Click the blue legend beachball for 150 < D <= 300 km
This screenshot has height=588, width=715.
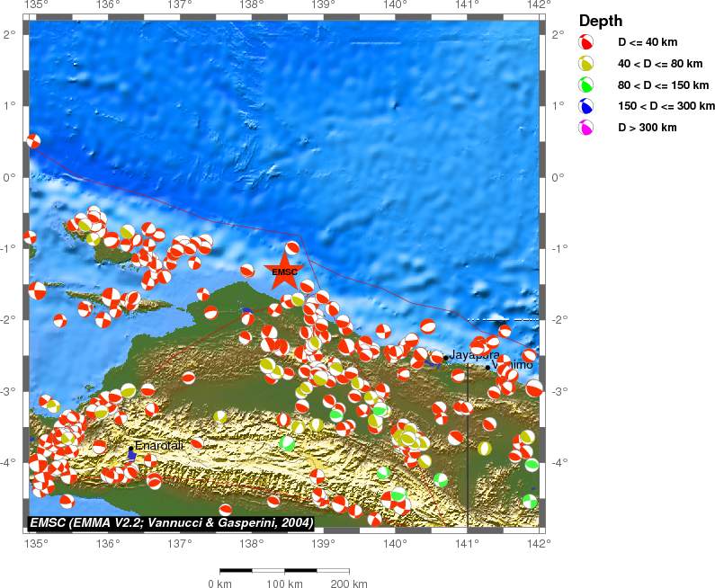pos(586,106)
